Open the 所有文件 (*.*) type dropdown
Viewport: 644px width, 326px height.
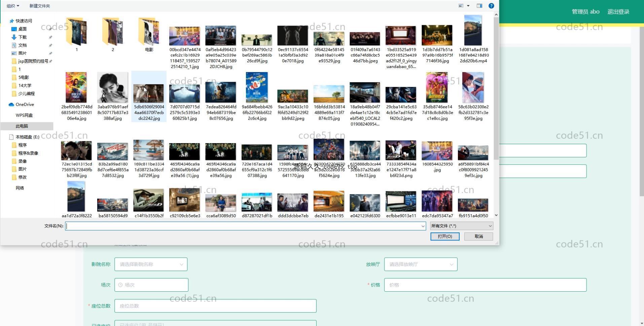click(462, 226)
